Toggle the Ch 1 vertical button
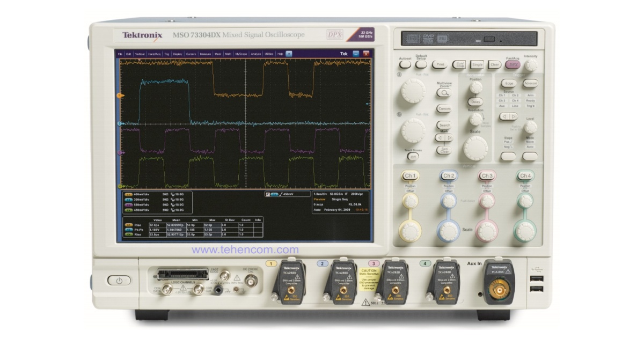 (x=411, y=176)
